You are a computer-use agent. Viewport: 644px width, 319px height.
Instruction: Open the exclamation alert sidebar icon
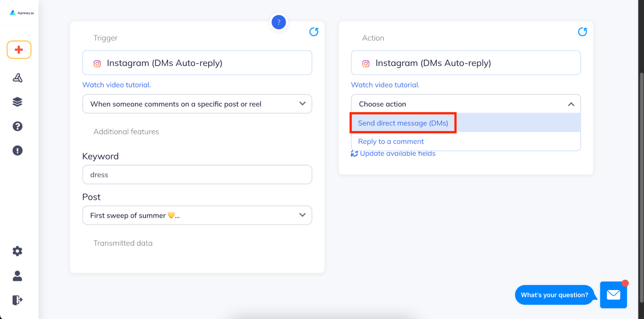(x=17, y=151)
